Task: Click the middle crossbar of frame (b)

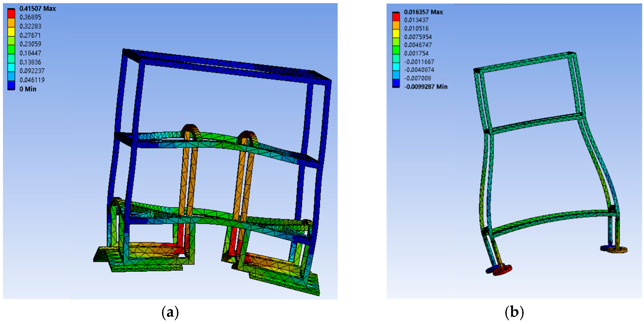Action: tap(535, 123)
